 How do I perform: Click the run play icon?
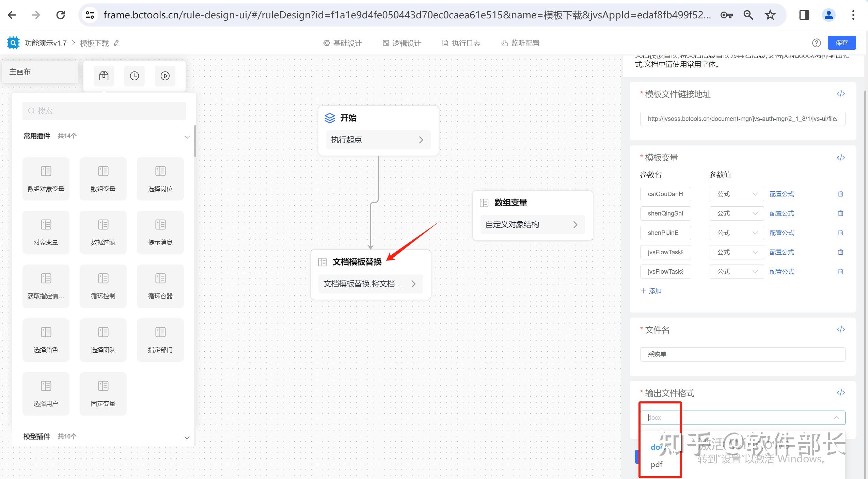[165, 76]
